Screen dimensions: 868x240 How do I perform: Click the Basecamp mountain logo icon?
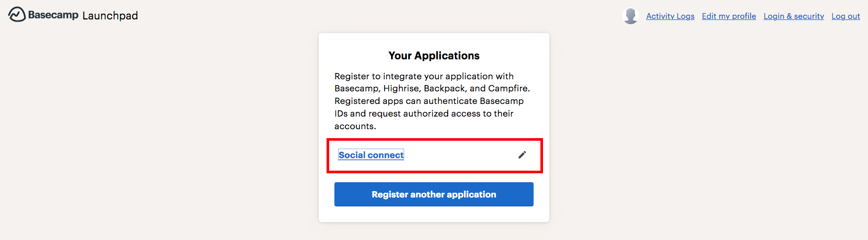coord(17,15)
